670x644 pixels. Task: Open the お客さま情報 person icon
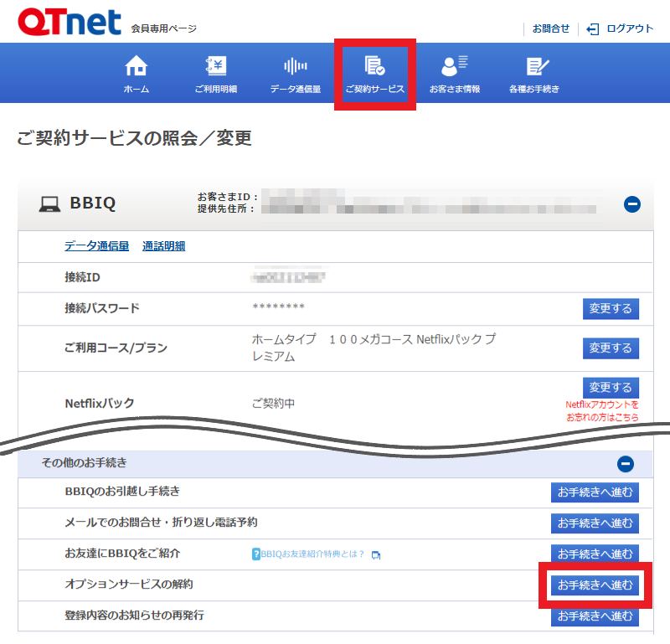(455, 65)
